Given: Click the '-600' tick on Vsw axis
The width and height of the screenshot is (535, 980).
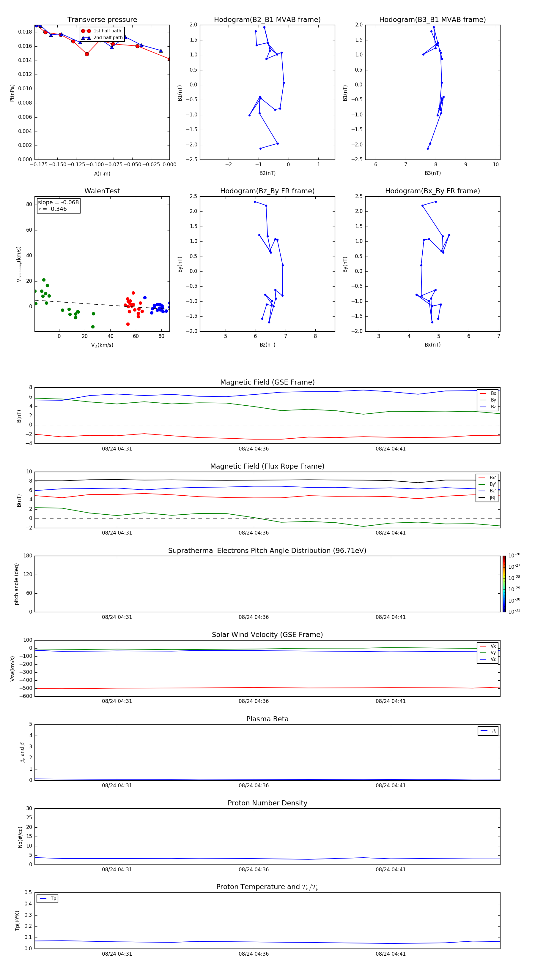Looking at the screenshot, I should tap(26, 696).
